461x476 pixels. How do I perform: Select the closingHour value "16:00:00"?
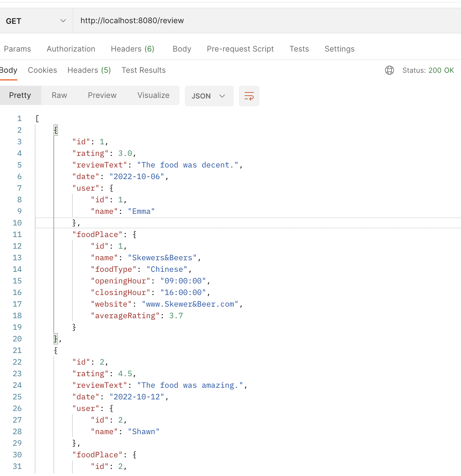click(x=183, y=292)
